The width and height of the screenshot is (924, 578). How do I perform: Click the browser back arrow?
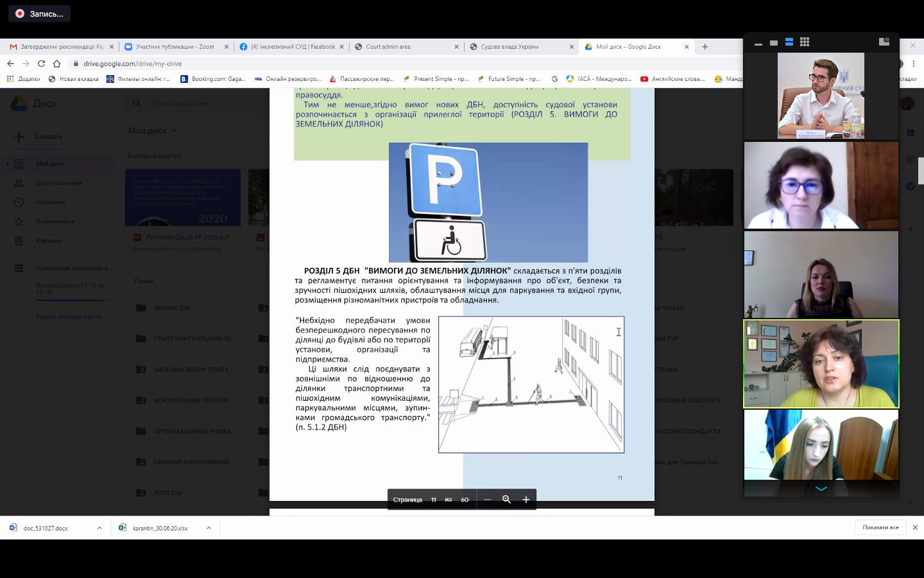(10, 64)
